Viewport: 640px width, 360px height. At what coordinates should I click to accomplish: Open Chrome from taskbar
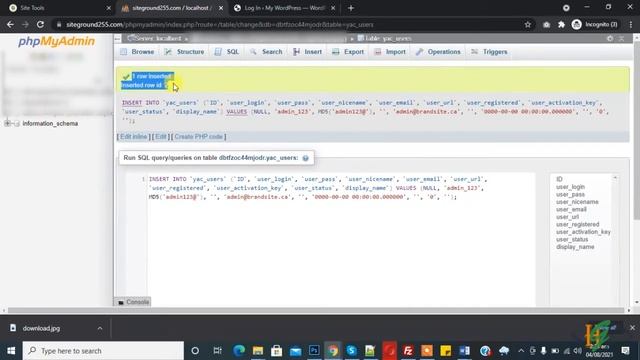tap(333, 351)
